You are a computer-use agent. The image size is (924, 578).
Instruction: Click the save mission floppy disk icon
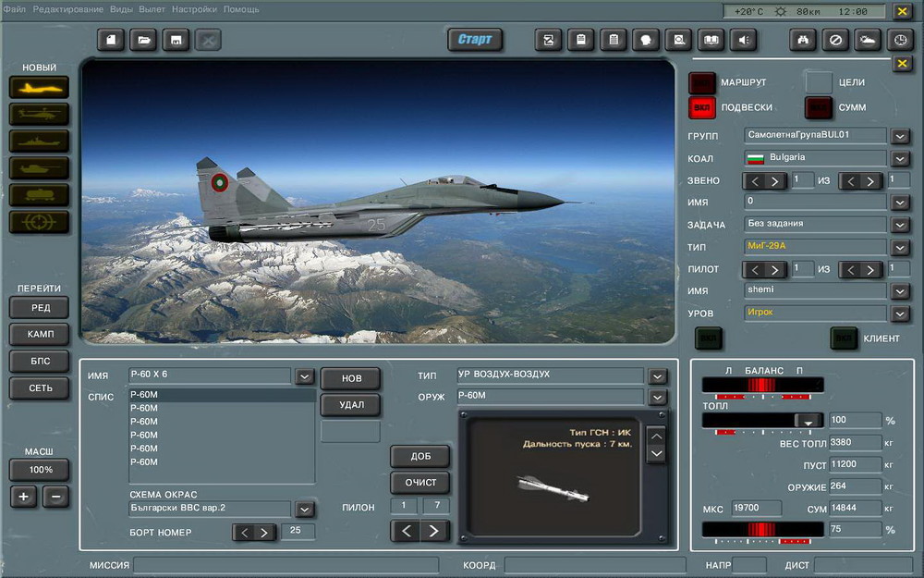click(175, 40)
